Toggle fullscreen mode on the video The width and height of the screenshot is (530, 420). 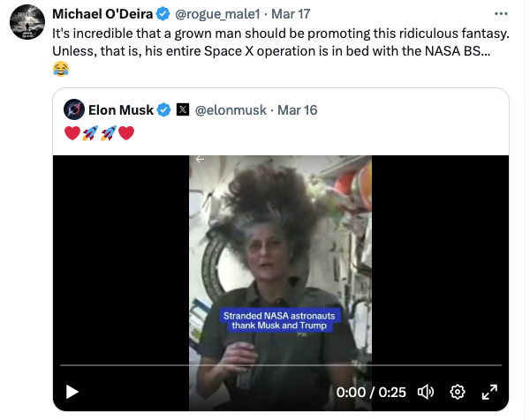click(x=488, y=391)
